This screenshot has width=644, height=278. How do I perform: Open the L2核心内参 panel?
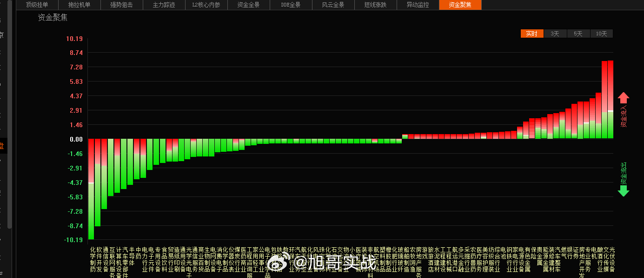(206, 5)
